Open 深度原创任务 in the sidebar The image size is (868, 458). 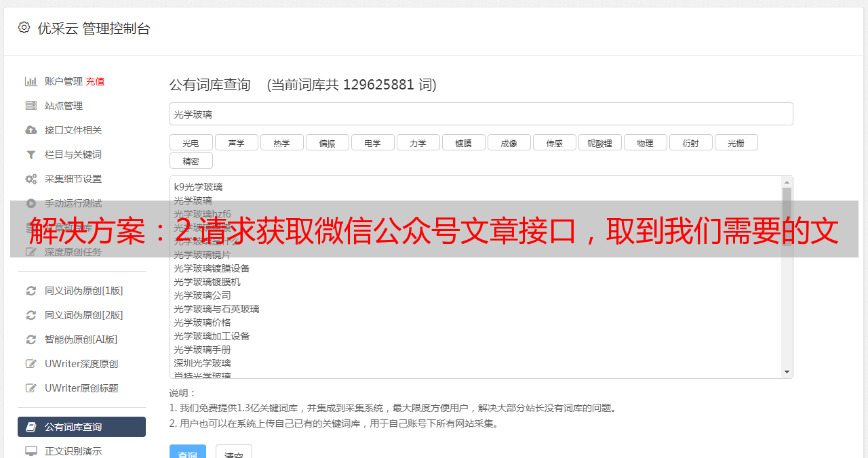point(73,252)
